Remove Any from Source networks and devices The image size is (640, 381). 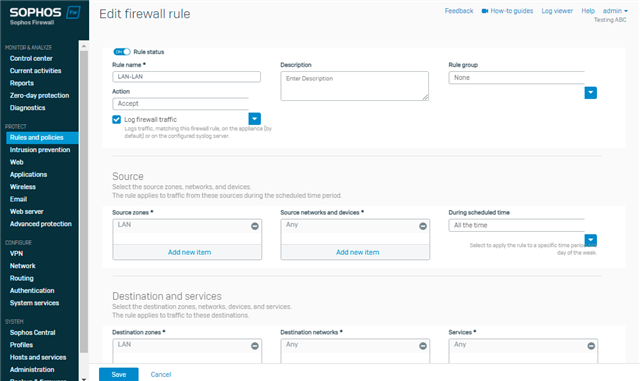click(x=423, y=226)
